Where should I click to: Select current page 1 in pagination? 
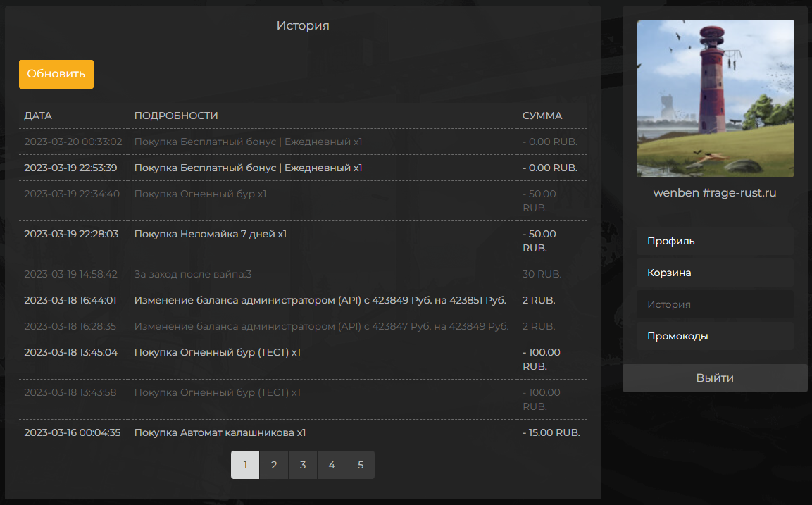tap(245, 465)
